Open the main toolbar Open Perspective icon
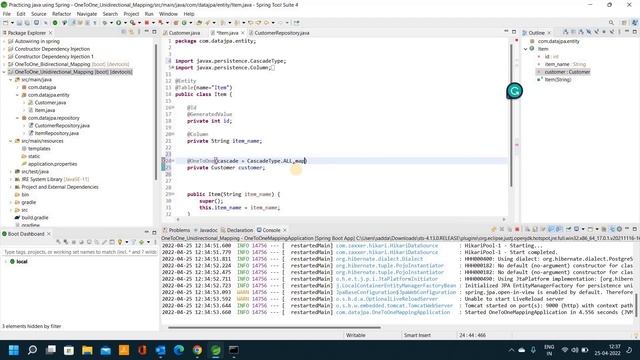 (624, 23)
